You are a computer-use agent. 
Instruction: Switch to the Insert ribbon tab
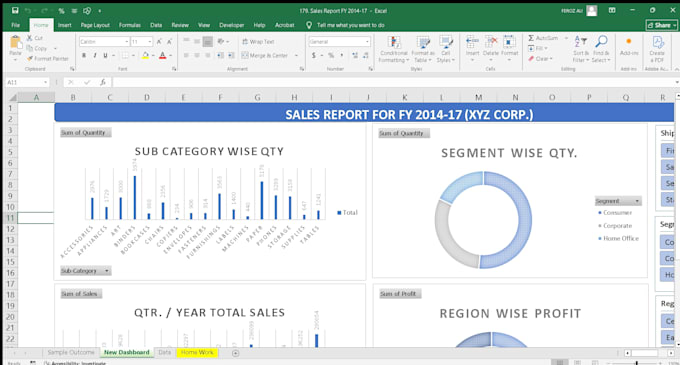click(x=65, y=25)
